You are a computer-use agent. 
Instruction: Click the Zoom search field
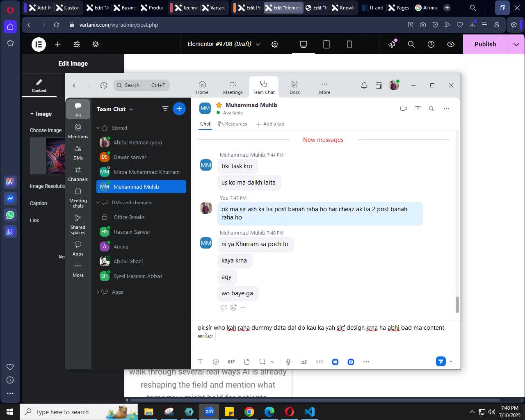[142, 85]
